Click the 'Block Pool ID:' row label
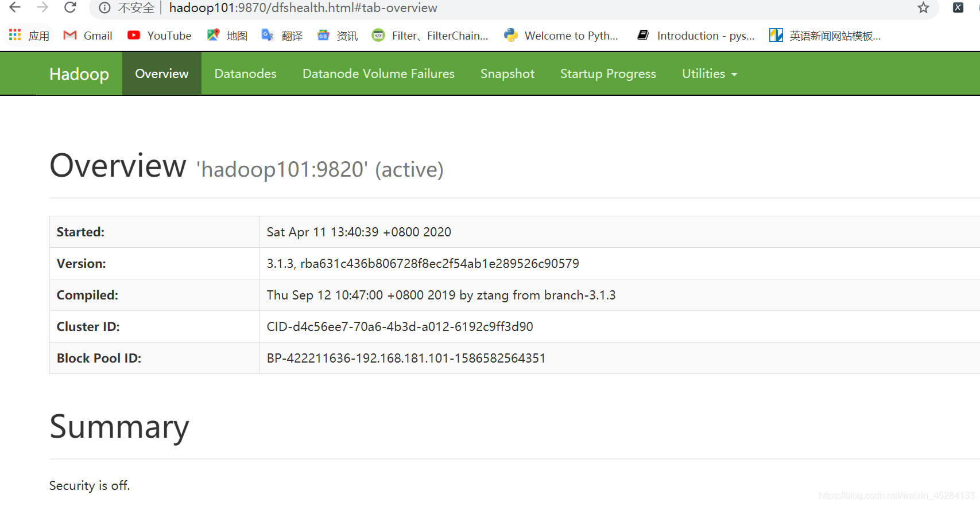980x506 pixels. point(99,358)
